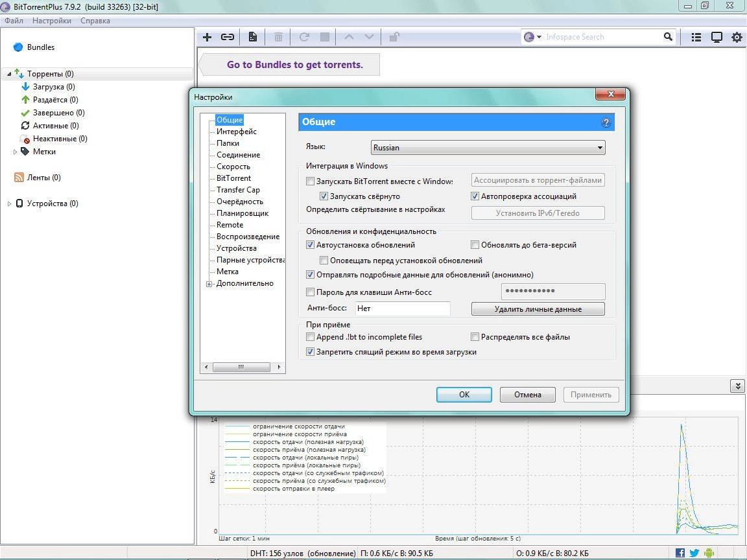
Task: Click the Start torrent circular arrow icon
Action: coord(304,37)
